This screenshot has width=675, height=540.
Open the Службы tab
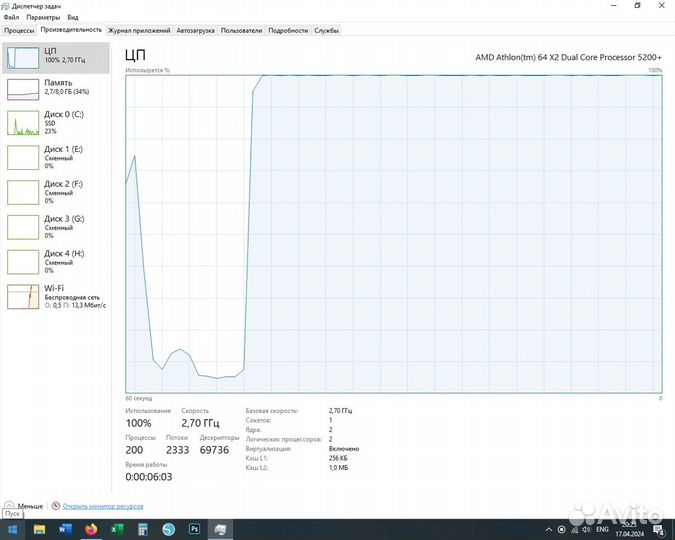tap(326, 30)
